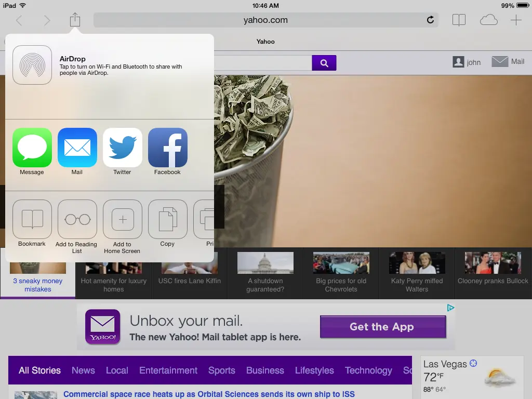Select the Sports stories tab

[222, 370]
